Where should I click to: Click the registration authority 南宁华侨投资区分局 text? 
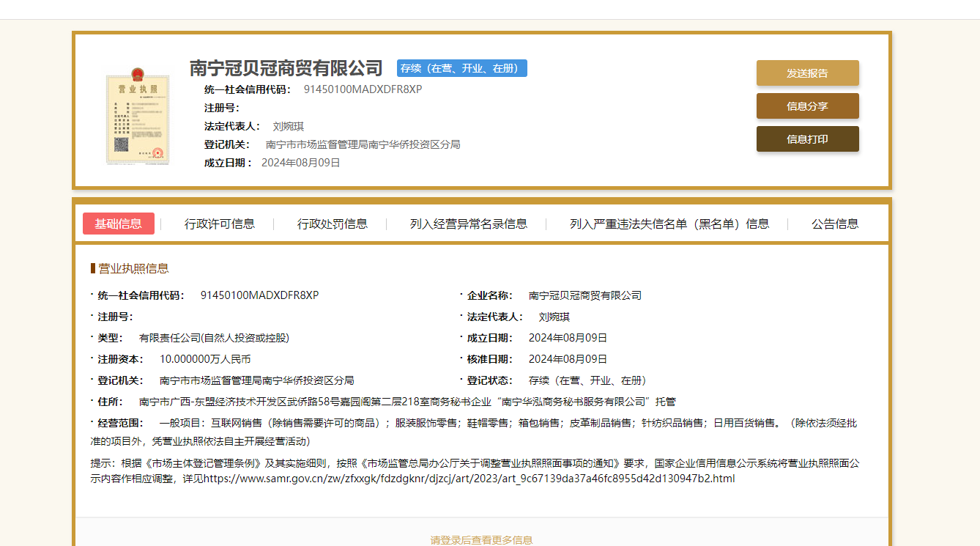[364, 144]
